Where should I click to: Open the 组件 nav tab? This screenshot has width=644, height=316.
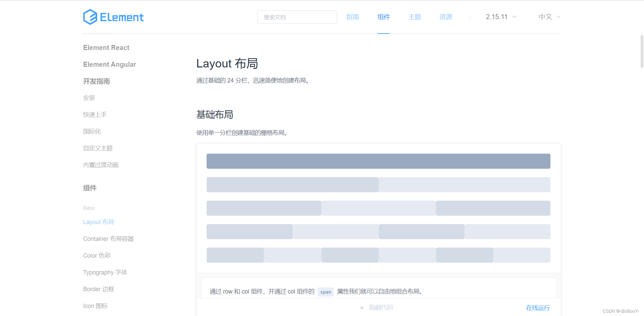point(383,17)
